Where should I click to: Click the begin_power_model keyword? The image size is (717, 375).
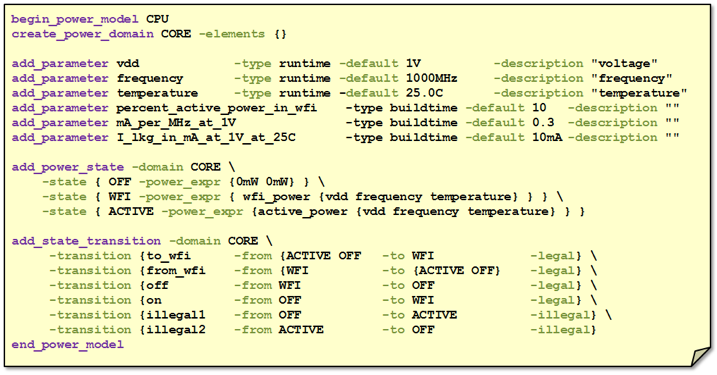75,20
